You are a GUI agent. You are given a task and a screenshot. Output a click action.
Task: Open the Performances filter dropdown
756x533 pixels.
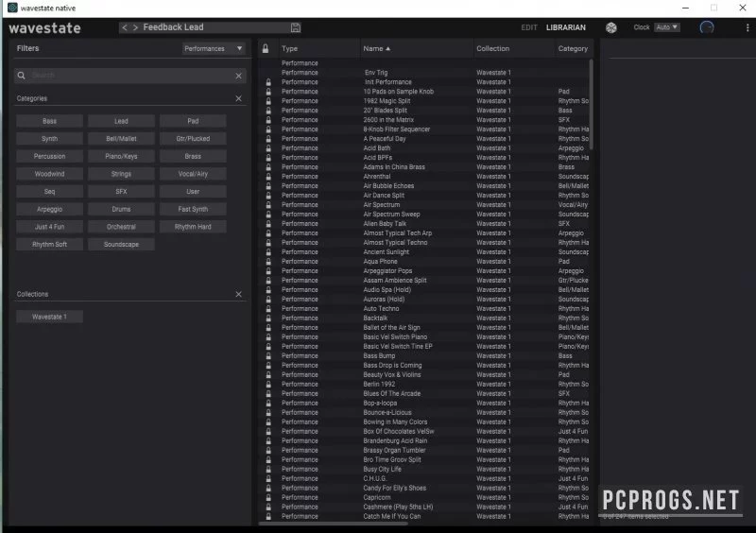coord(214,49)
